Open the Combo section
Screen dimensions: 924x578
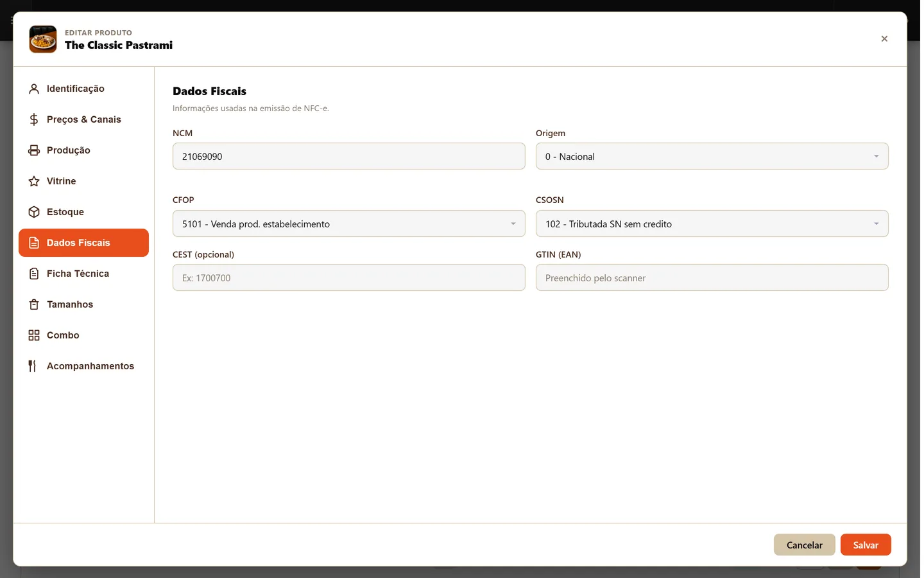tap(83, 335)
